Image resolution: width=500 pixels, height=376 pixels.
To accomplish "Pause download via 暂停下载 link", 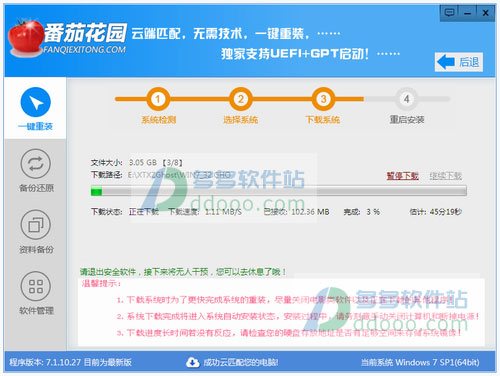I will tap(402, 176).
